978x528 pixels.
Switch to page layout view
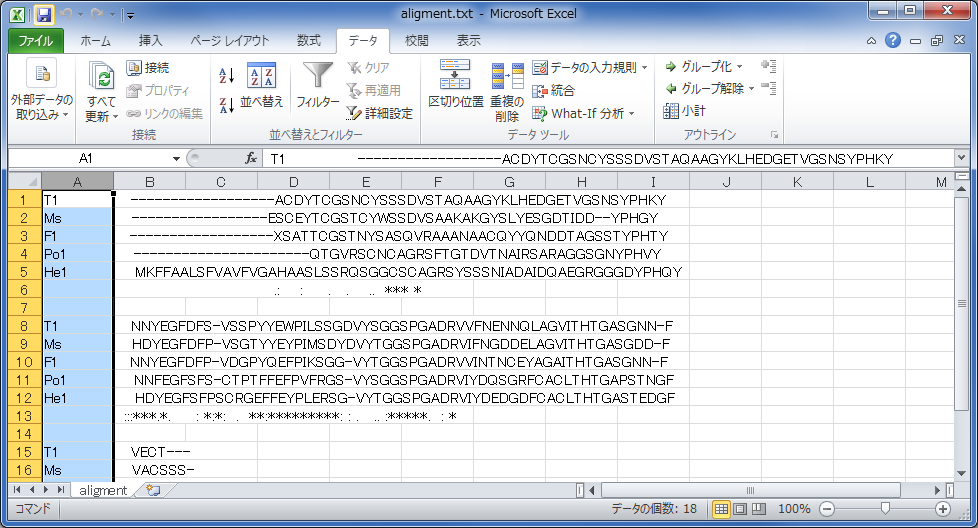pos(739,509)
